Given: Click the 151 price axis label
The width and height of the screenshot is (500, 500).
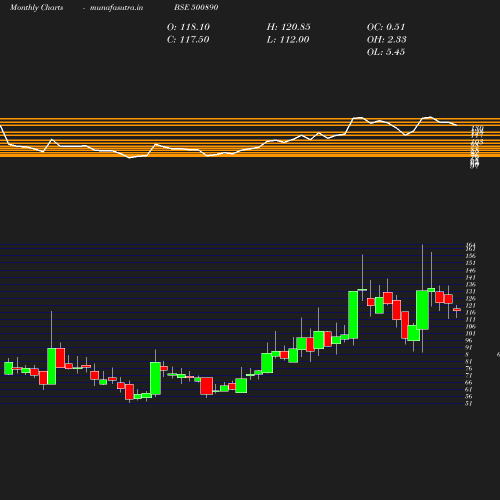Looking at the screenshot, I should tap(470, 263).
